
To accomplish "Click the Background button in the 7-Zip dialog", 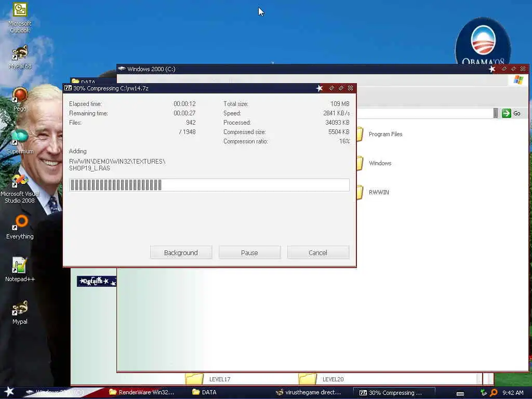I will point(181,253).
